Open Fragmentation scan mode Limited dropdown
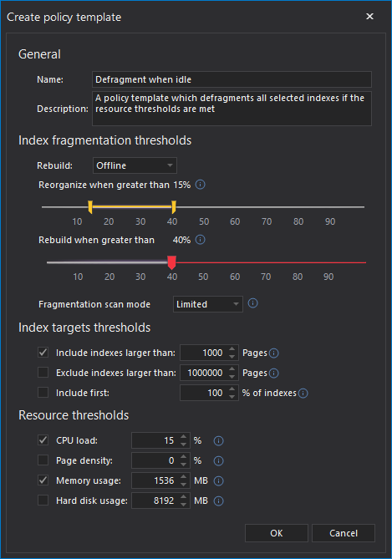The height and width of the screenshot is (559, 392). tap(207, 304)
